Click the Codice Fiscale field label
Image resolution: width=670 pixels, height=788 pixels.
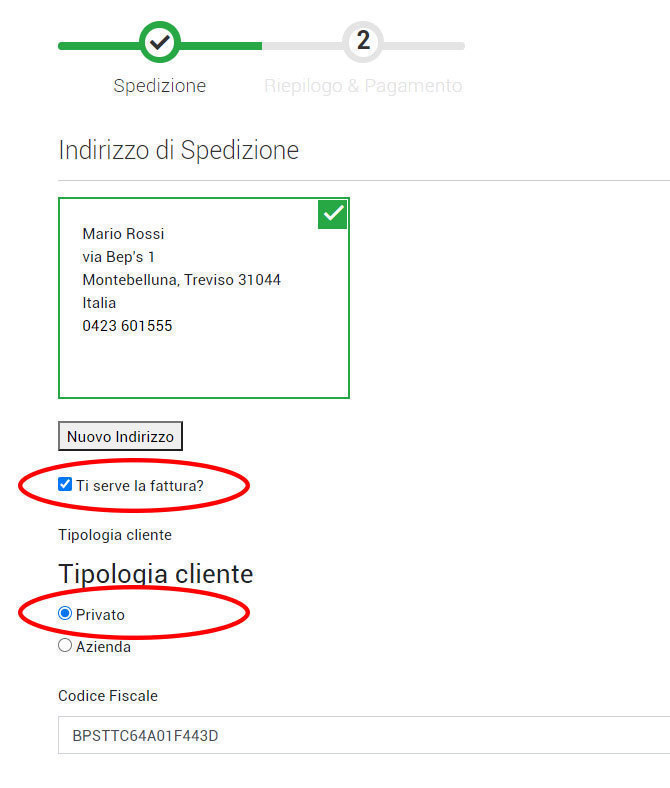click(x=108, y=696)
